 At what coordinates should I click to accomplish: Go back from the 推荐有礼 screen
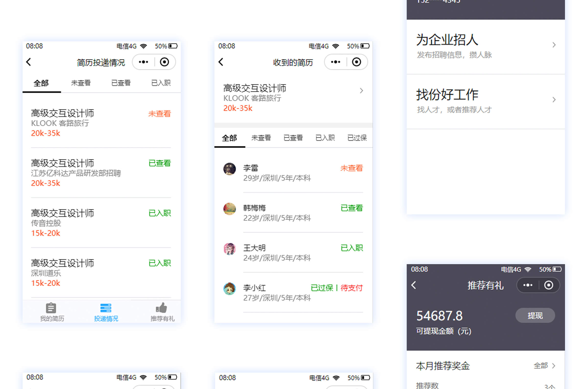414,285
